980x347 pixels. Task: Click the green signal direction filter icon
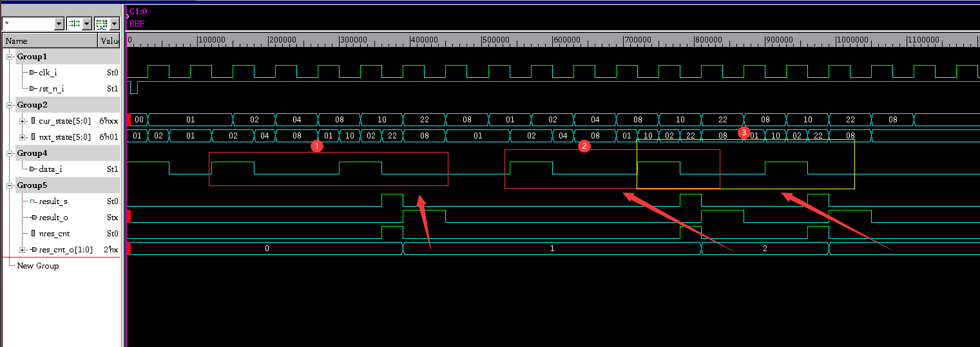click(74, 24)
